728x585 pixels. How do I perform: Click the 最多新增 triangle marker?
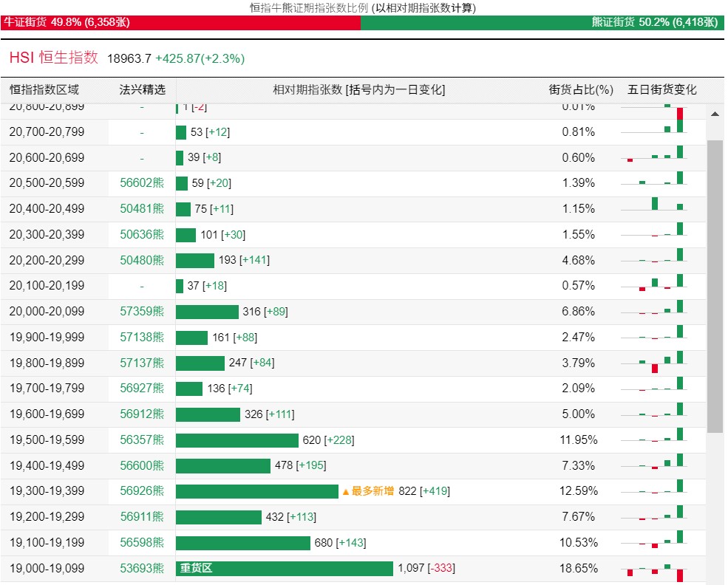point(345,492)
